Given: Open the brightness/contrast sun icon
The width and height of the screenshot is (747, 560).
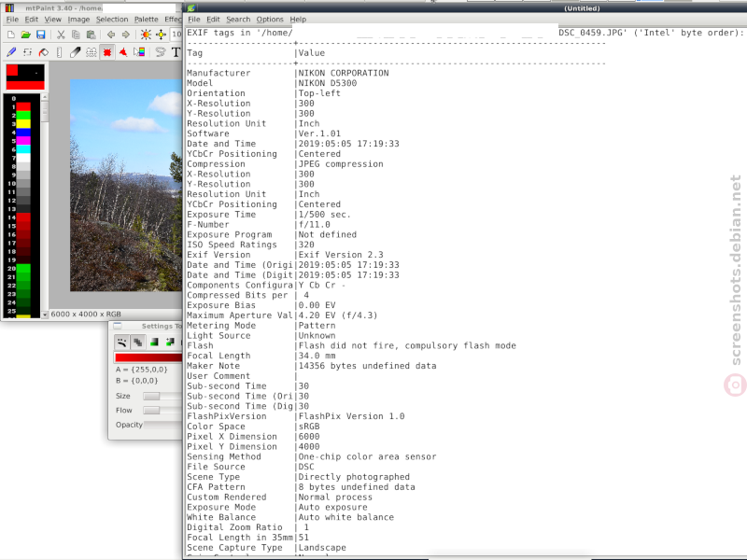Looking at the screenshot, I should [x=146, y=35].
